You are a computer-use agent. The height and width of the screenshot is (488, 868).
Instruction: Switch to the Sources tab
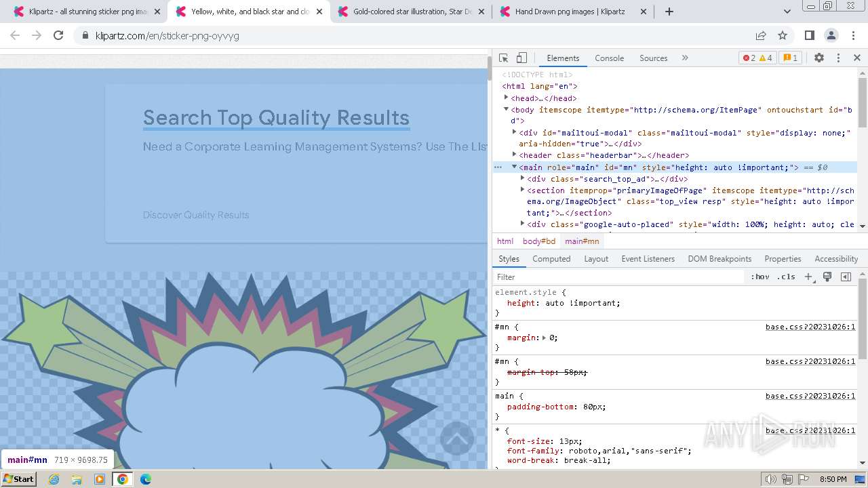tap(653, 58)
